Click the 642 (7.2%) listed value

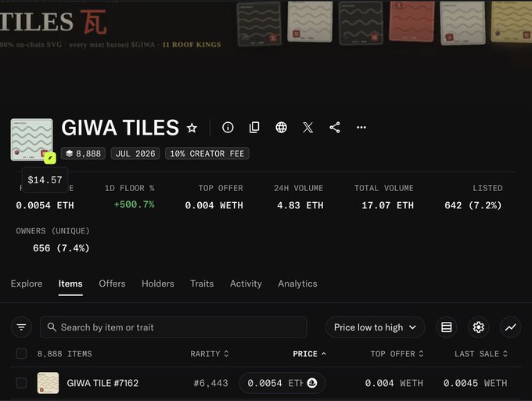[x=473, y=205]
